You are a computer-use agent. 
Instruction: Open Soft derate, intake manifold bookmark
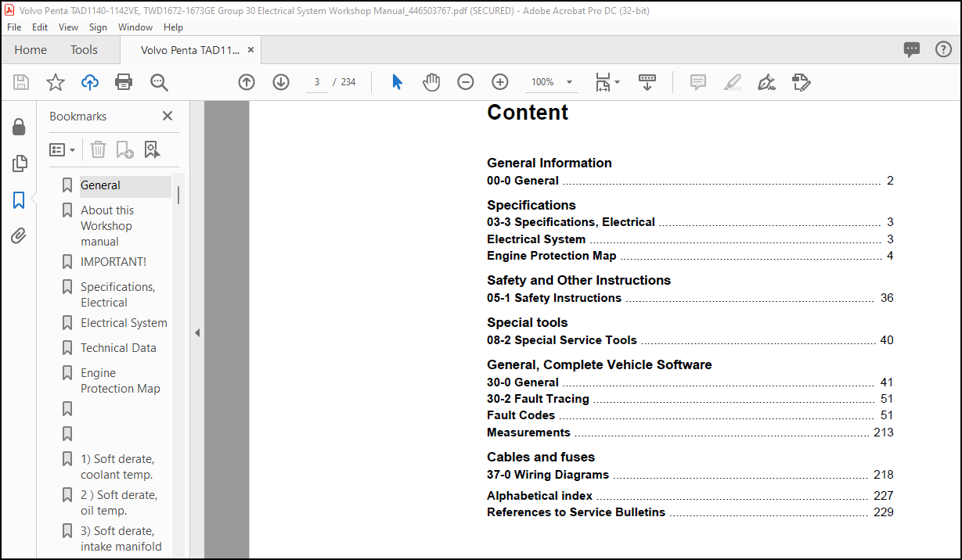point(121,539)
